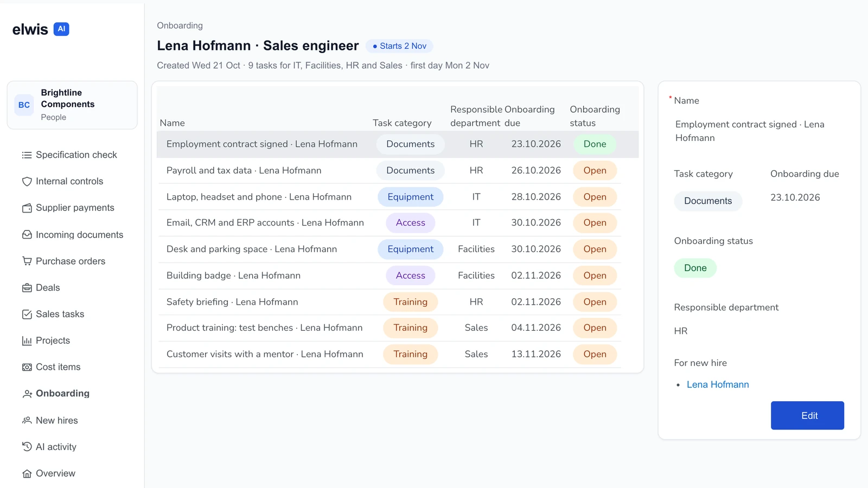Click the AI badge beside elwis logo
Viewport: 868px width, 488px height.
click(x=61, y=29)
